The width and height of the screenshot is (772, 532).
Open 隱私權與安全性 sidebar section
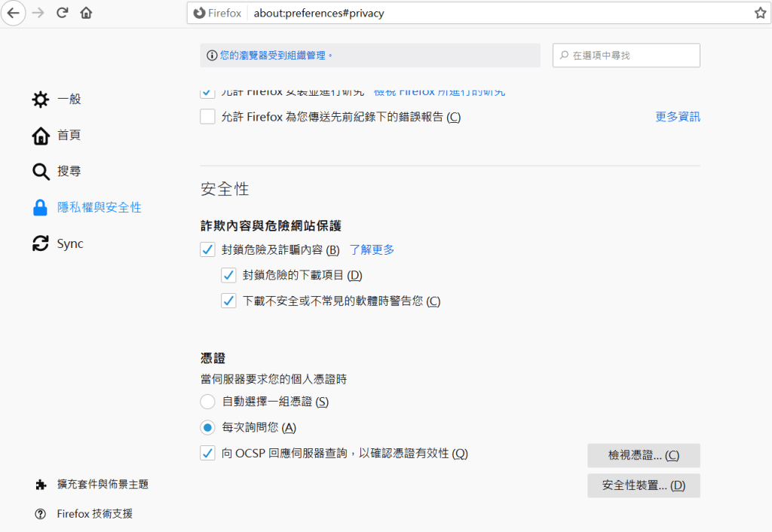coord(99,208)
